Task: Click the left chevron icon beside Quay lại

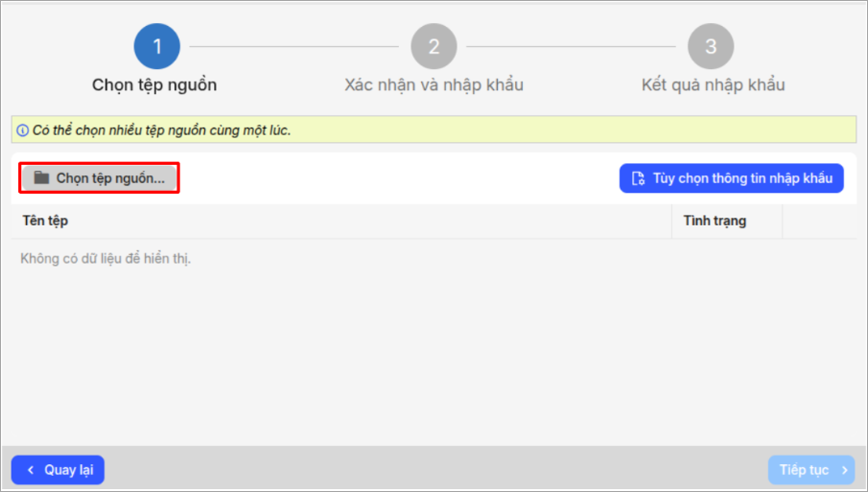Action: (x=31, y=470)
